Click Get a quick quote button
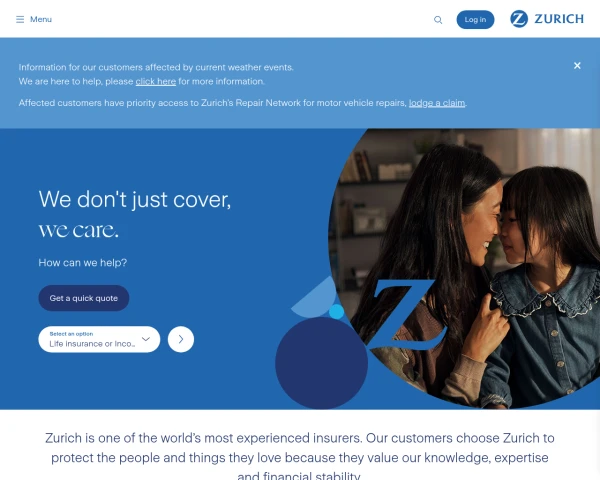The image size is (600, 480). [x=84, y=298]
